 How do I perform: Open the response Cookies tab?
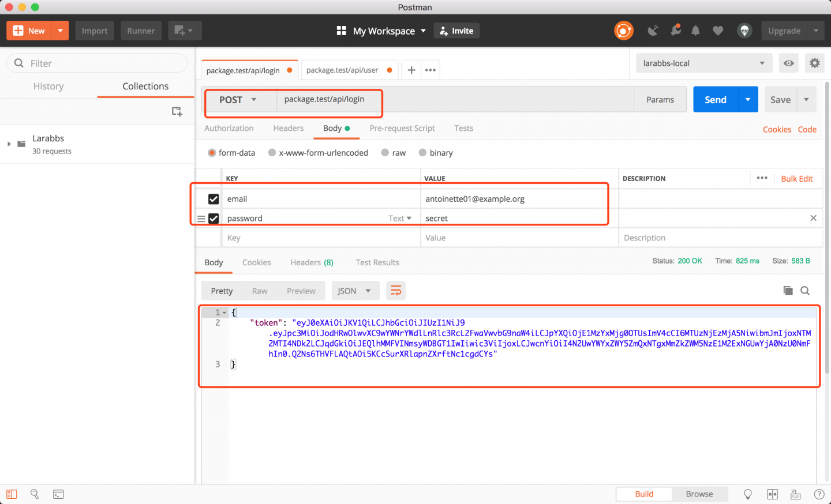pyautogui.click(x=256, y=262)
